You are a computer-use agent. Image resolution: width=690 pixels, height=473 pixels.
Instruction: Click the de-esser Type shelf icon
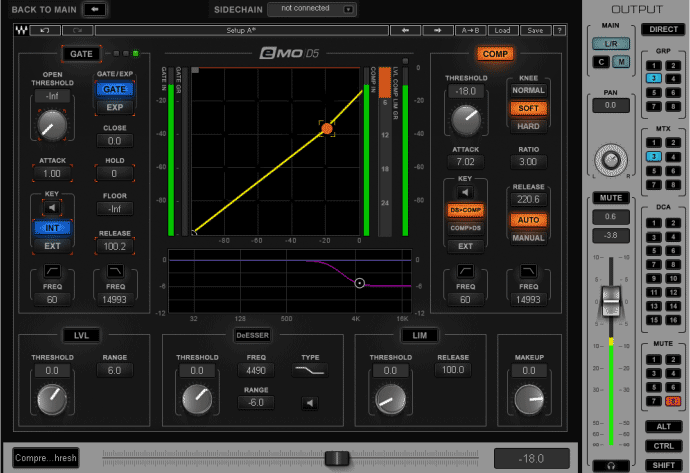[x=310, y=370]
